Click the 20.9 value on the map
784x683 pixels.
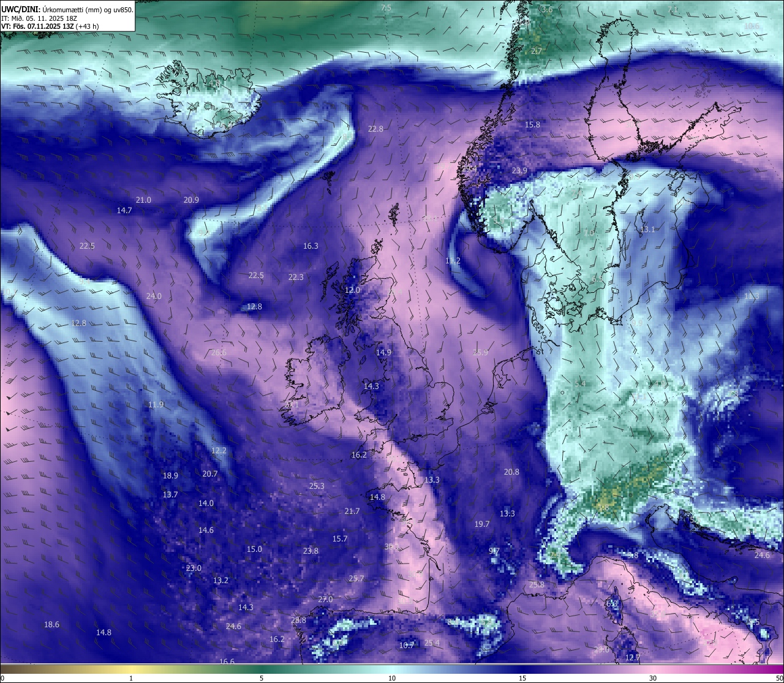191,200
